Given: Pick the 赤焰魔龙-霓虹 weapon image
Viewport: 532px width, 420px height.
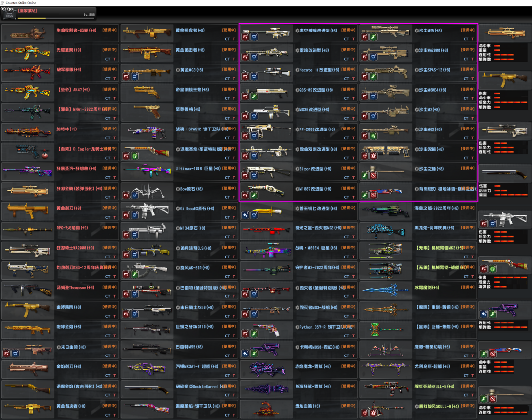Looking at the screenshot, I should (266, 369).
